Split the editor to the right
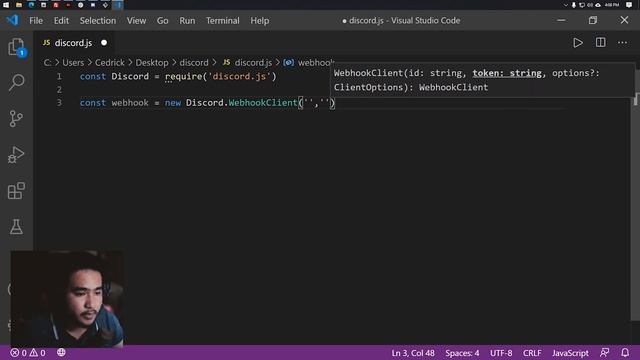This screenshot has height=360, width=640. point(600,42)
